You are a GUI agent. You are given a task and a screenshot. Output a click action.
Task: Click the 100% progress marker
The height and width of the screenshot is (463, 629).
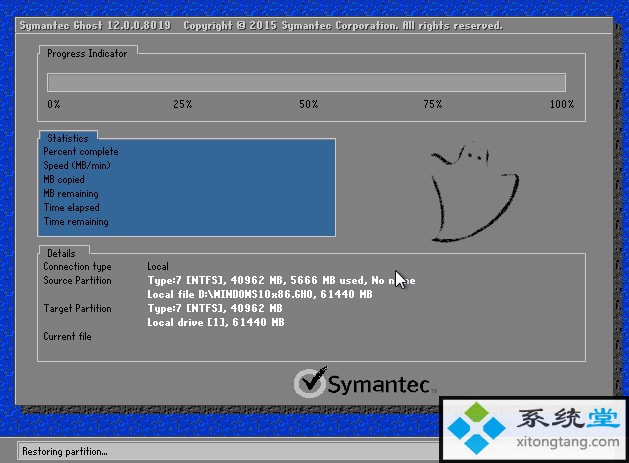coord(562,104)
